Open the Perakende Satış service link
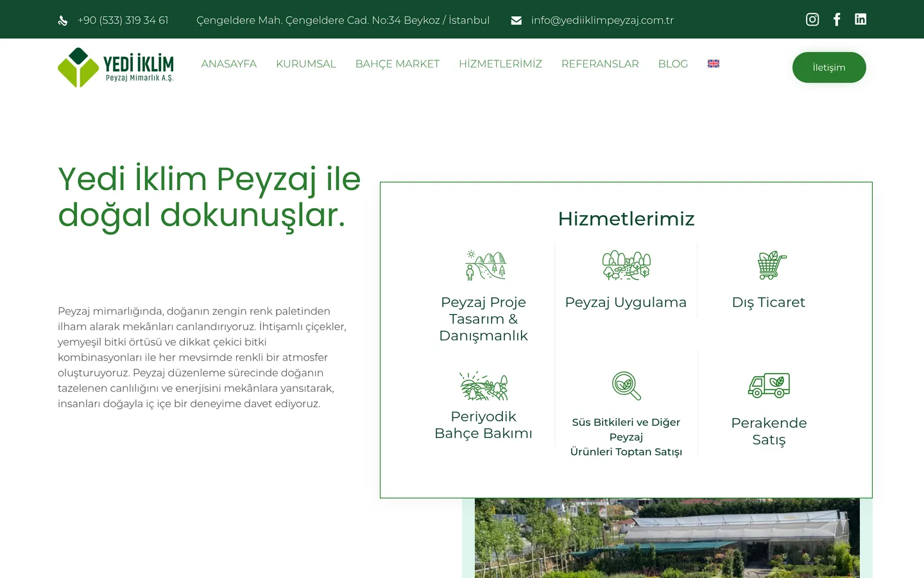Viewport: 924px width, 578px height. [769, 431]
